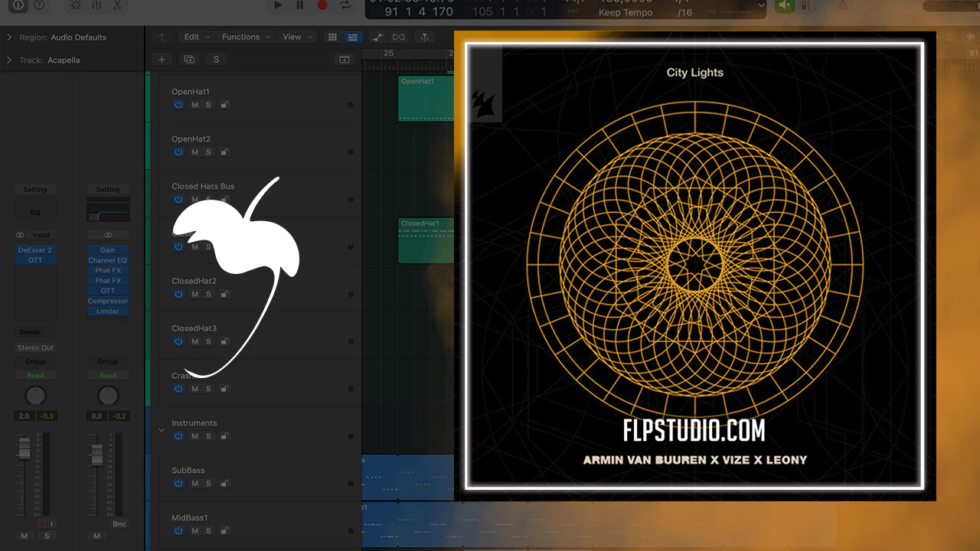
Task: Open the Channel EQ plug-in
Action: (x=108, y=260)
